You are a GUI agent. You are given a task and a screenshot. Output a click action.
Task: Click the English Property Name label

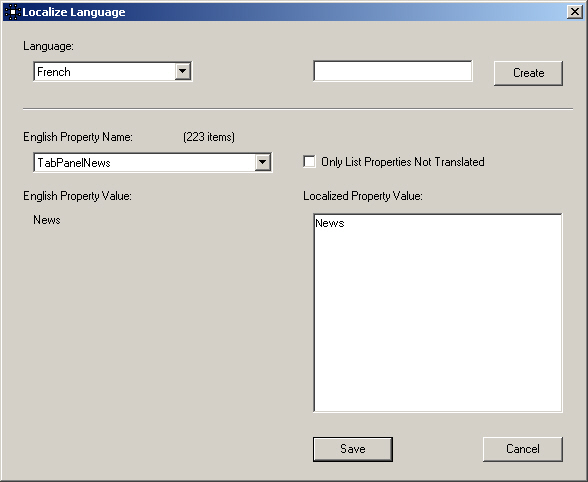[x=78, y=137]
